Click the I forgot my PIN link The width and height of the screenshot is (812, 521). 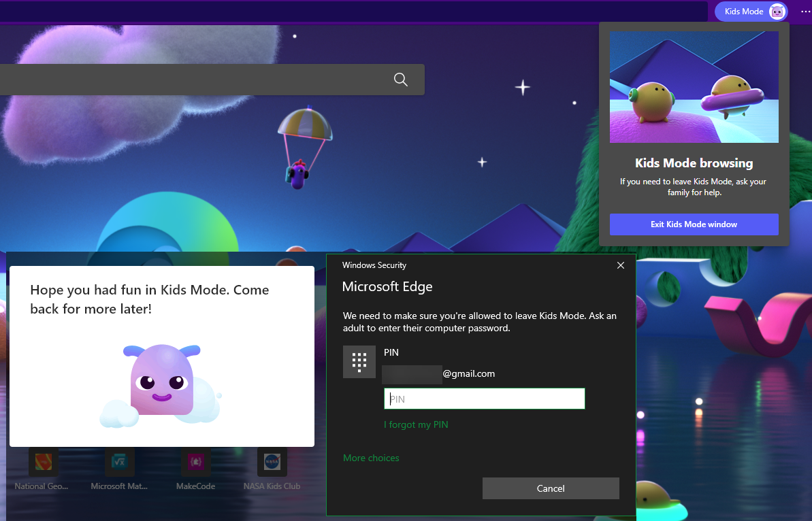[x=416, y=425]
